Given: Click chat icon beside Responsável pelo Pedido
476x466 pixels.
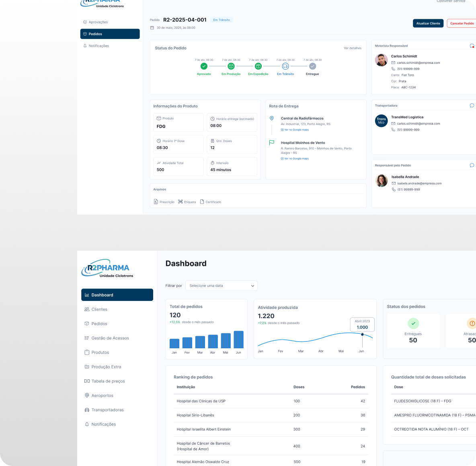Looking at the screenshot, I should click(472, 166).
